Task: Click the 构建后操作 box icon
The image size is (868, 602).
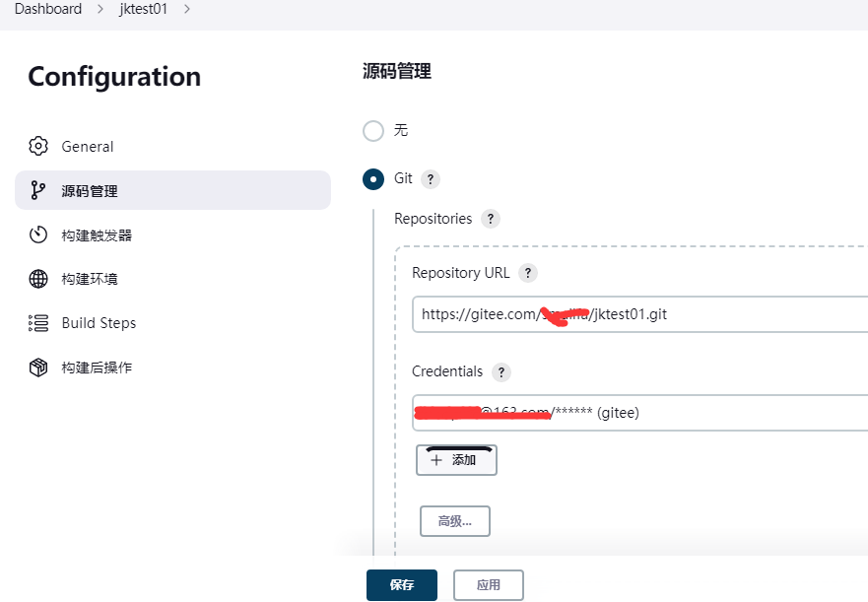Action: click(x=38, y=368)
